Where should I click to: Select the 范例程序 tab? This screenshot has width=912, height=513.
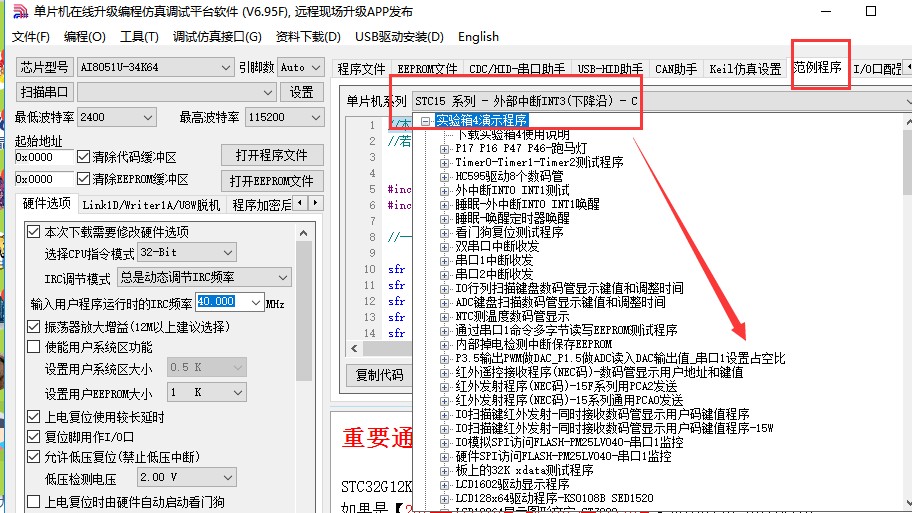pyautogui.click(x=817, y=67)
